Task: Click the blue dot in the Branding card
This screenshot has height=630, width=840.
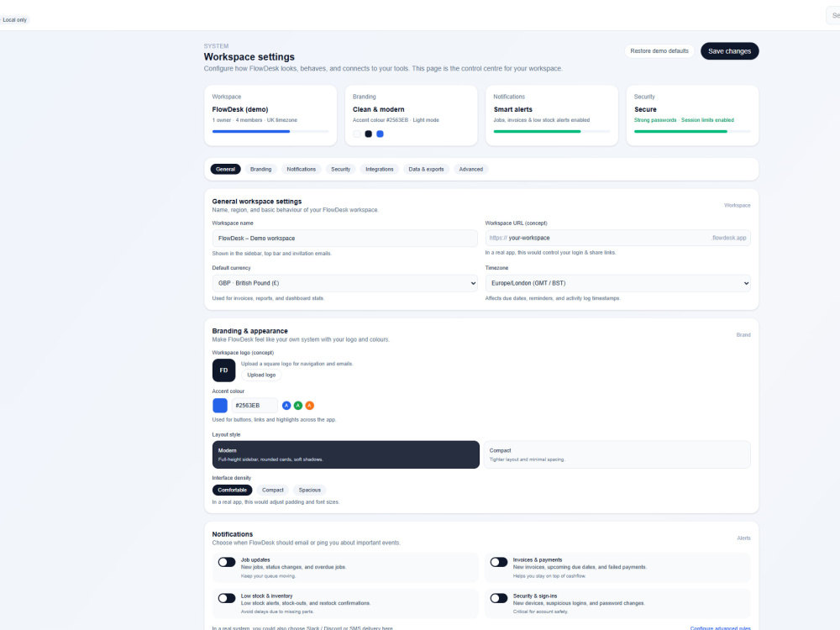Action: tap(380, 134)
